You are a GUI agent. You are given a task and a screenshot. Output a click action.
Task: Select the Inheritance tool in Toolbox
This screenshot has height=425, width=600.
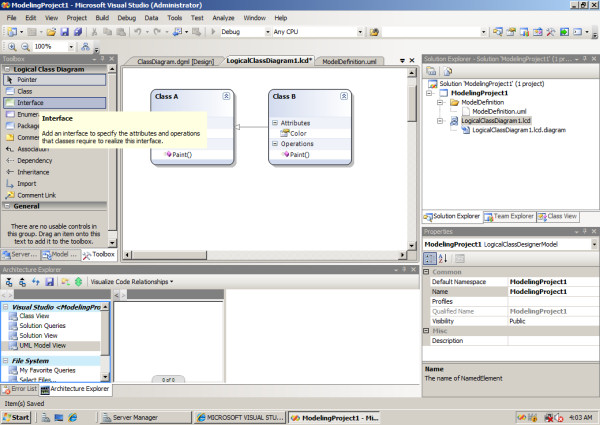(55, 172)
